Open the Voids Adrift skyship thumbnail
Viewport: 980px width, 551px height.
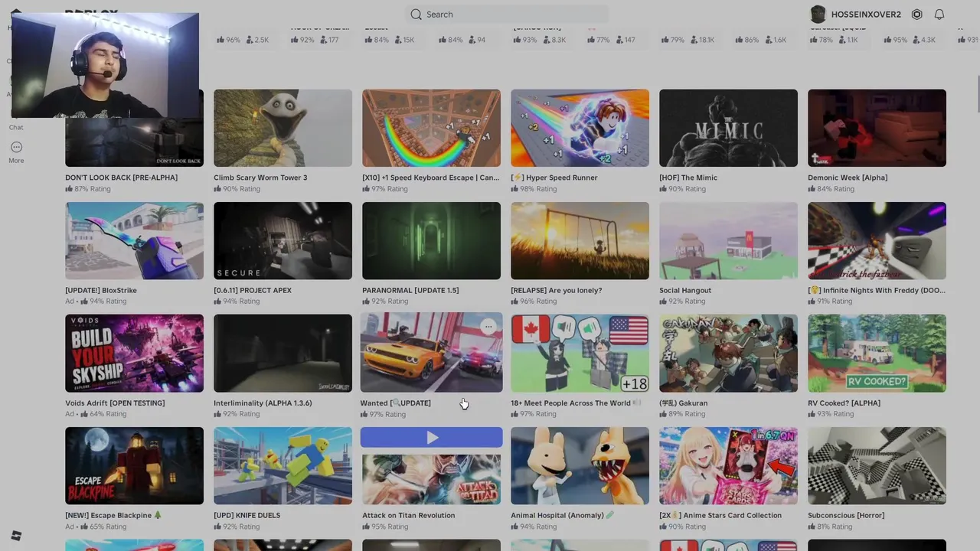pyautogui.click(x=134, y=354)
